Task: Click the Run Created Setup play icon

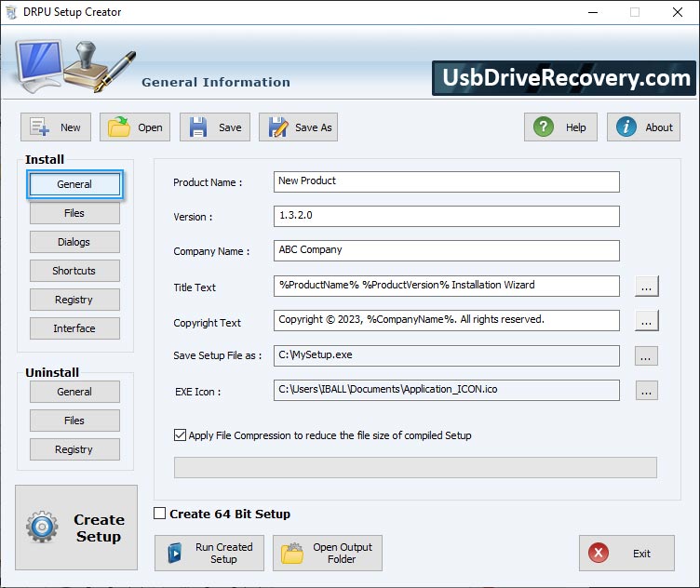Action: coord(175,554)
